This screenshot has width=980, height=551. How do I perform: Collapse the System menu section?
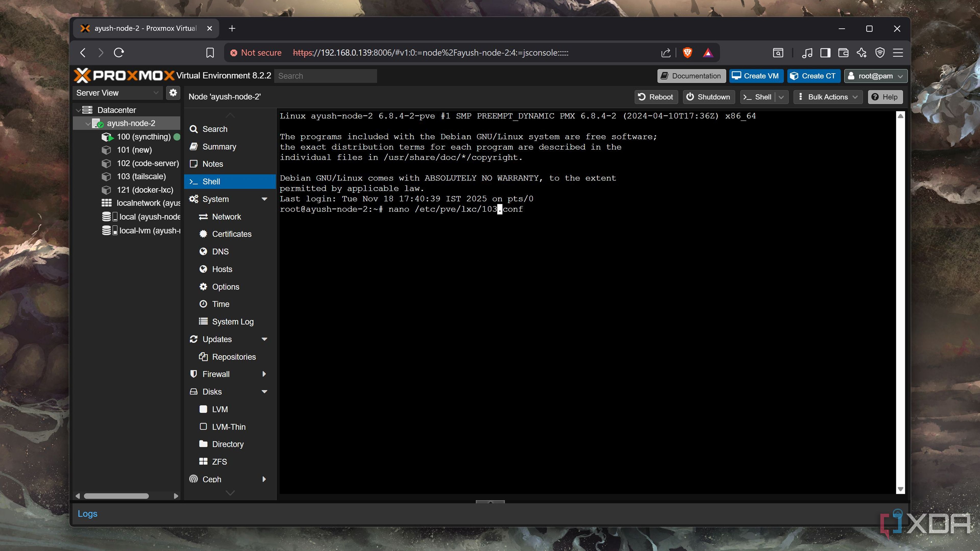[264, 199]
